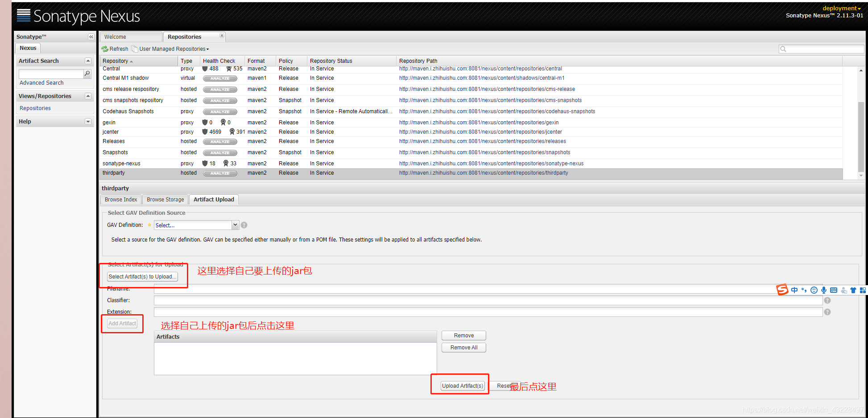The height and width of the screenshot is (418, 868).
Task: Open the thirdparty repository path link
Action: click(484, 173)
